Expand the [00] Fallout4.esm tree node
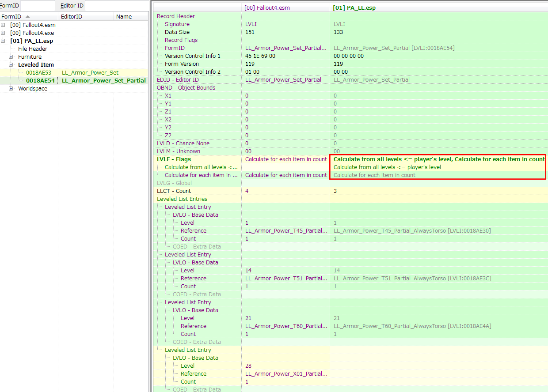Viewport: 548px width, 392px height. (3, 25)
